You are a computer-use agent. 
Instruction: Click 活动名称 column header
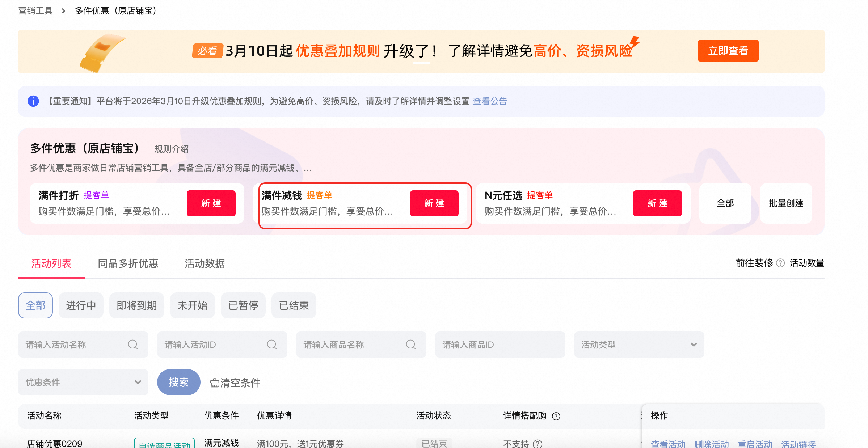click(x=44, y=416)
